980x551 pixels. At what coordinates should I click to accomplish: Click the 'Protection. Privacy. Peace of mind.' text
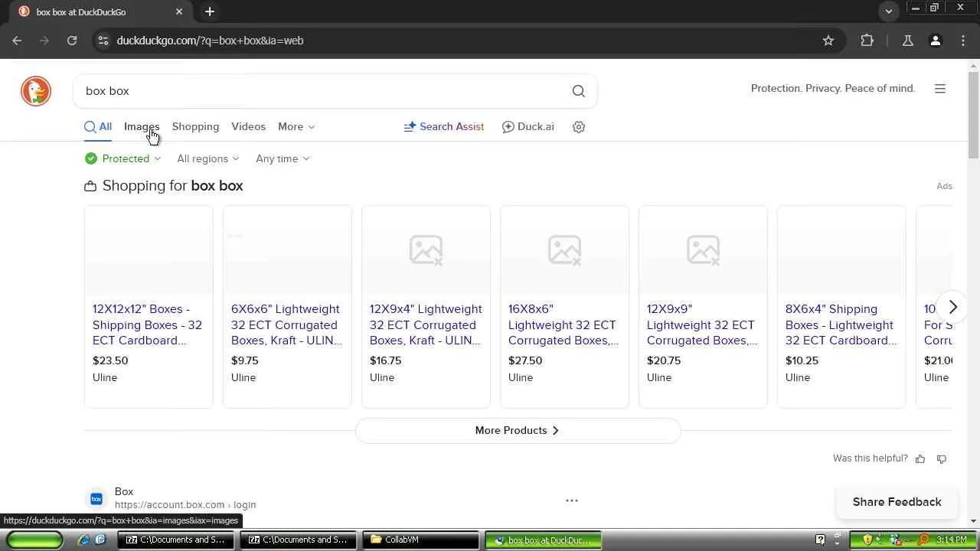tap(833, 89)
